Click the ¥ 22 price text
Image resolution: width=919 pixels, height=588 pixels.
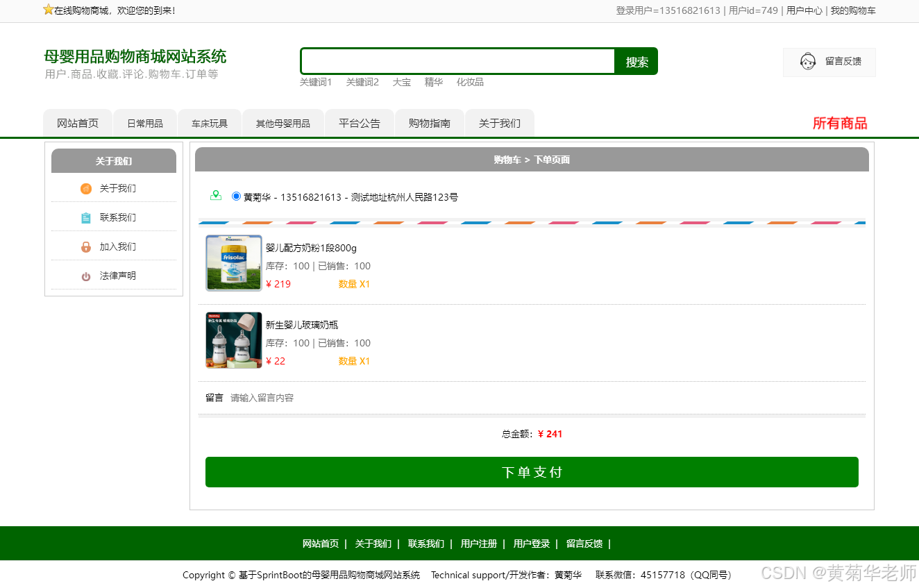[x=276, y=361]
